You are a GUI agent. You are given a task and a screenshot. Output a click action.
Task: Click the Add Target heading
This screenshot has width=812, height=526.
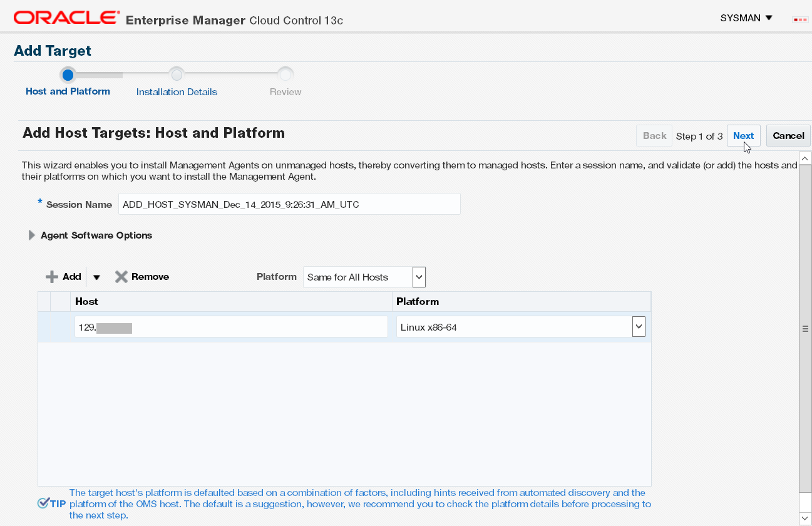point(53,51)
